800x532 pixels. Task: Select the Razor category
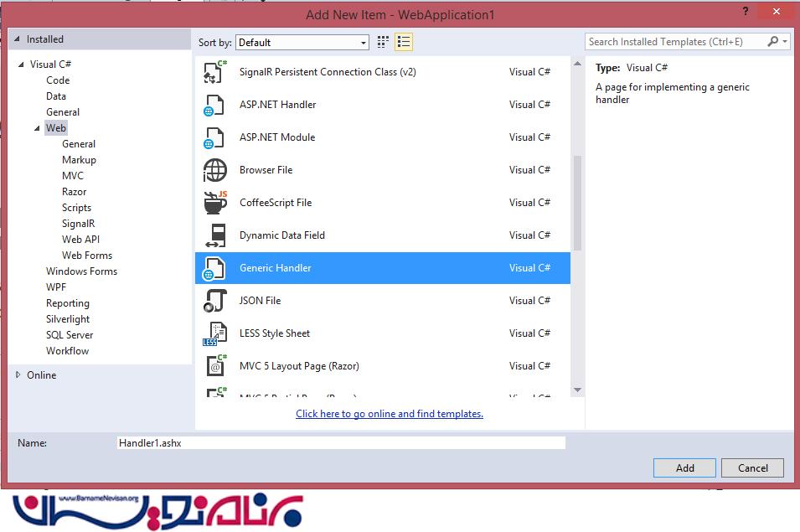tap(74, 192)
